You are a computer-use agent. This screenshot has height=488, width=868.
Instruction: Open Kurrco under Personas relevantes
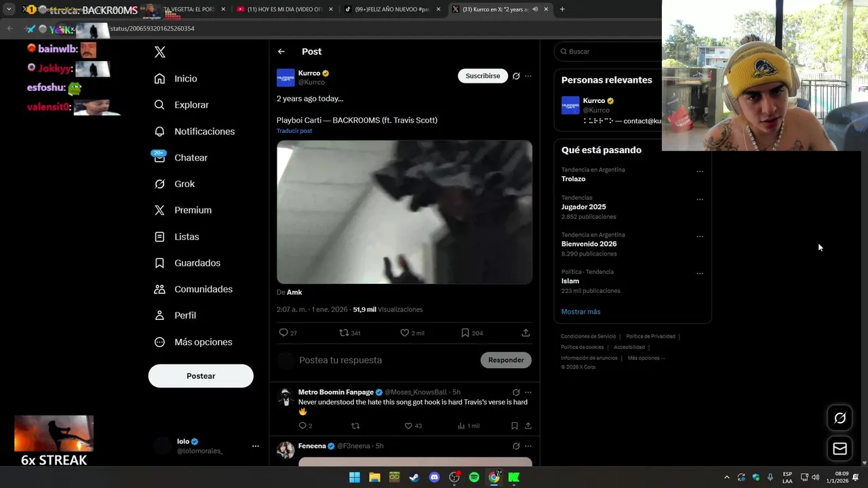594,100
